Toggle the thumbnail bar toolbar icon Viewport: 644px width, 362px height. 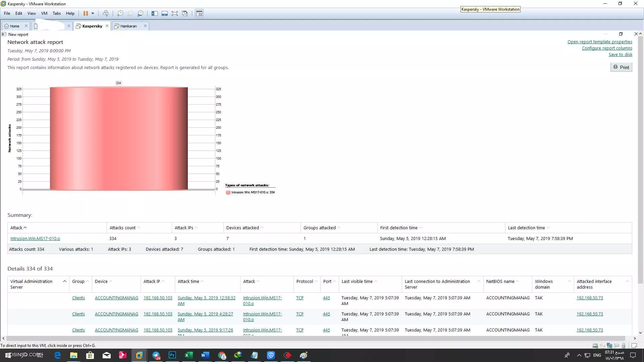[165, 13]
